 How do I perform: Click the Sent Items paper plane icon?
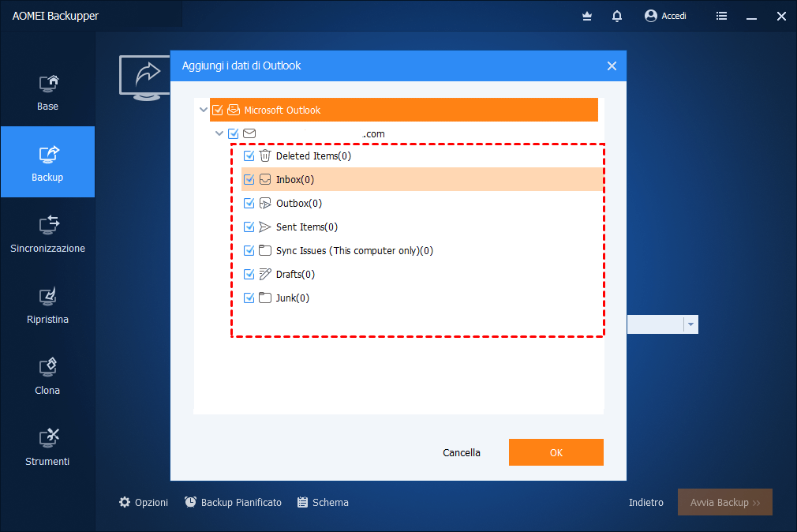pyautogui.click(x=265, y=227)
